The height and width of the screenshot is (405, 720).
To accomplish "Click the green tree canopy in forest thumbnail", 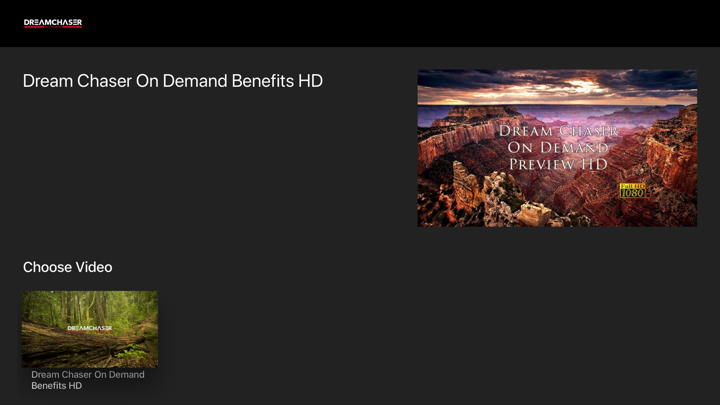I will [x=90, y=305].
